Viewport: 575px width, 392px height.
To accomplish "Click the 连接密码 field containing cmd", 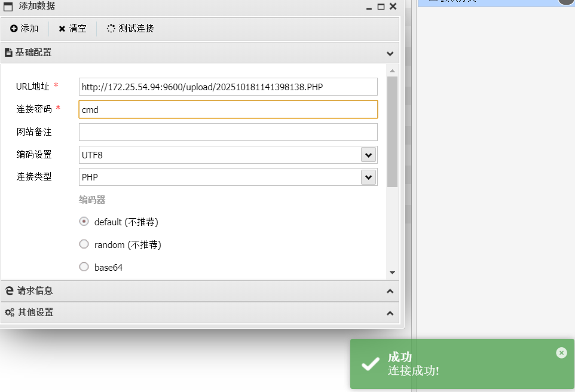I will tap(228, 109).
